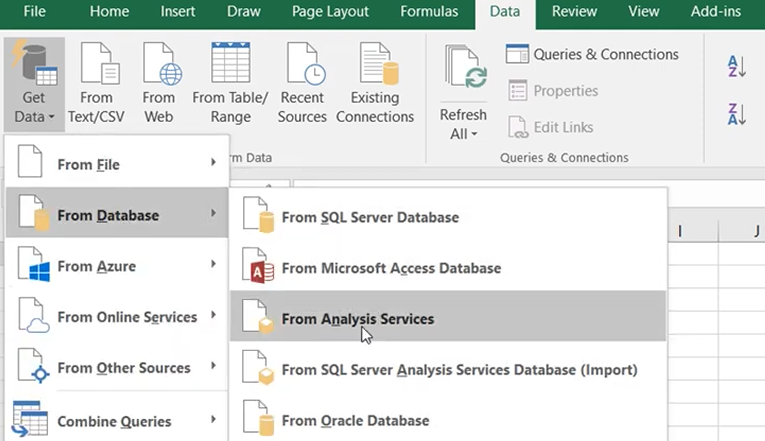Sort Z to A descending
The image size is (765, 441).
pyautogui.click(x=736, y=113)
